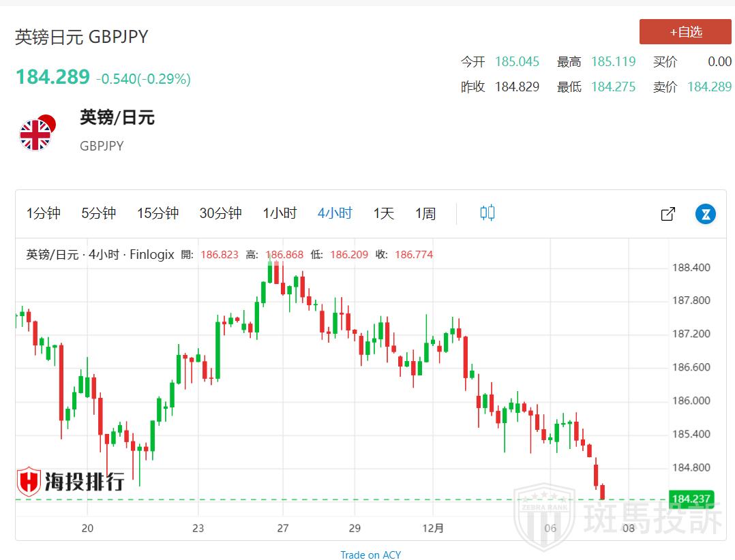
Task: Click the green 184.237 current price label
Action: point(691,499)
